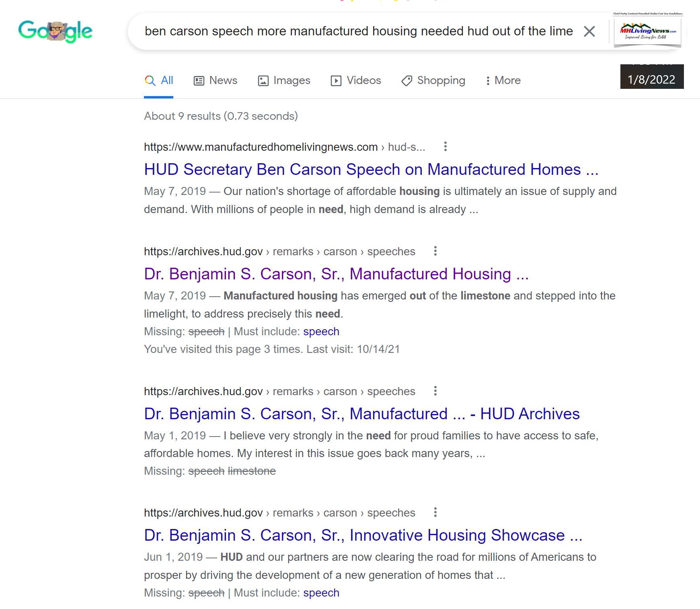Viewport: 700px width, 609px height.
Task: Click the MHLivingNews logo thumbnail
Action: [x=647, y=32]
